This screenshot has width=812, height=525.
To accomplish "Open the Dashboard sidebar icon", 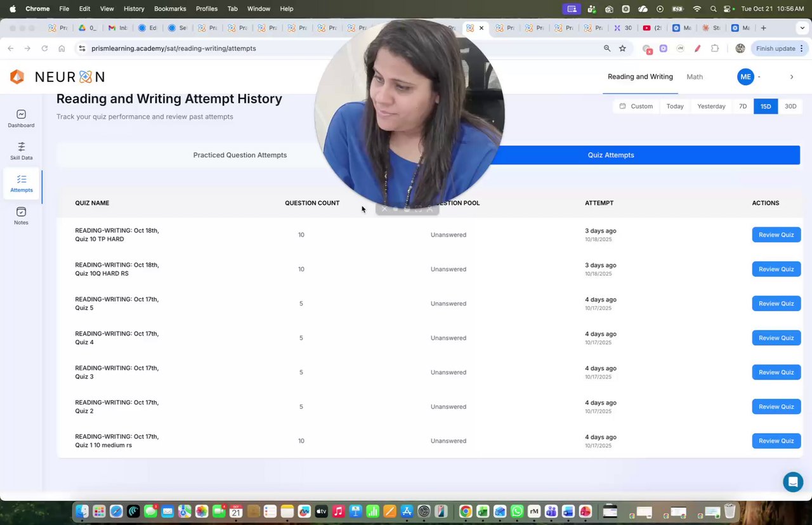I will (21, 118).
